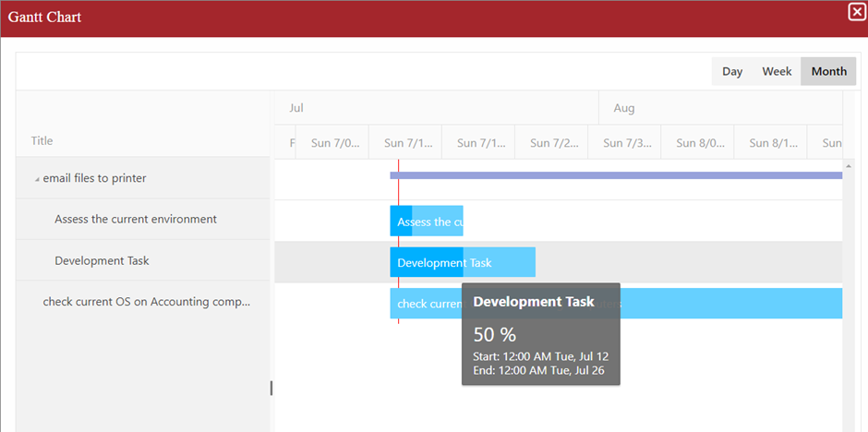Click the Aug month header
The height and width of the screenshot is (432, 868).
click(624, 108)
